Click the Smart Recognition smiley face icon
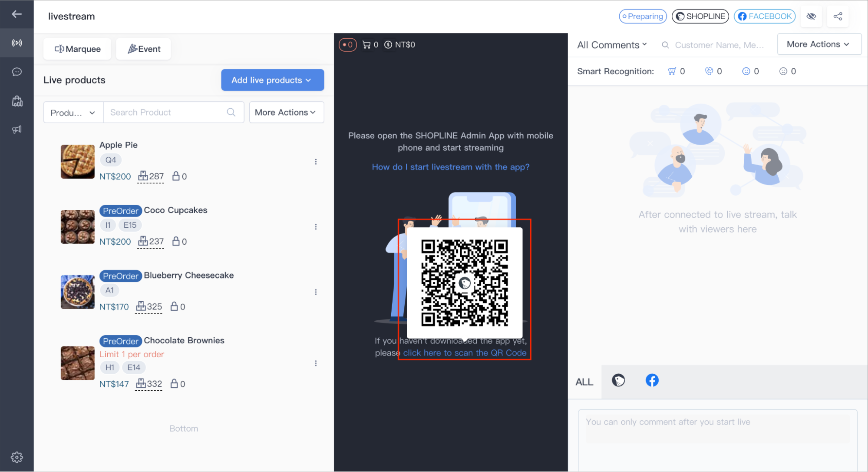 click(746, 71)
